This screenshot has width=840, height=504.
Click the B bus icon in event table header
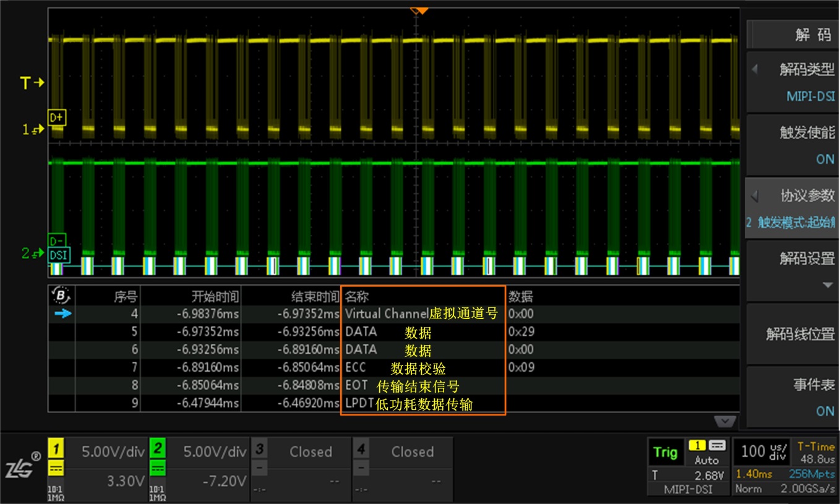[62, 295]
